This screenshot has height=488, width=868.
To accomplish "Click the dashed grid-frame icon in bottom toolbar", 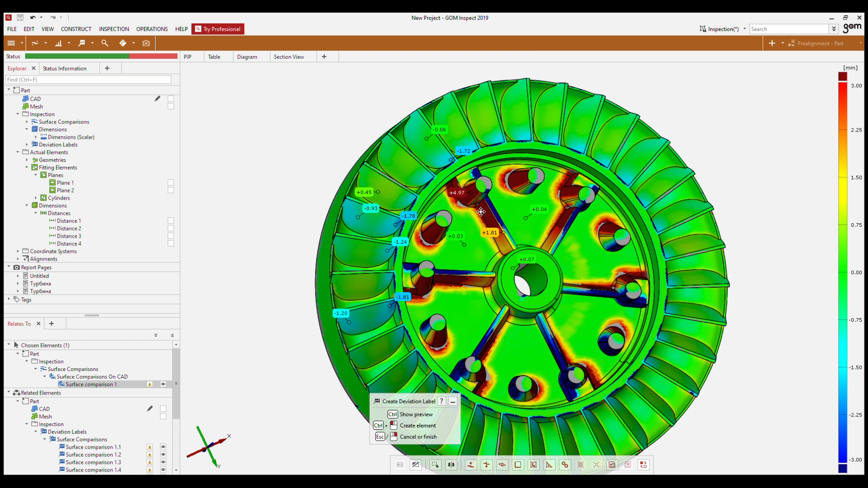I will 580,465.
